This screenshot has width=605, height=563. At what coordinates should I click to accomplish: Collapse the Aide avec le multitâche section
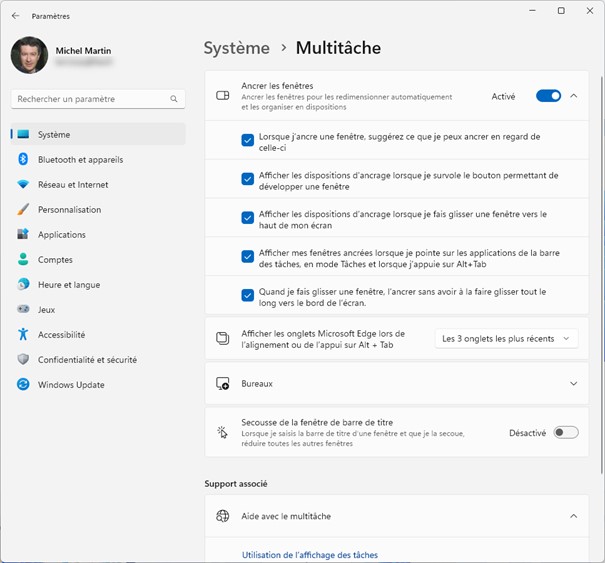coord(573,516)
